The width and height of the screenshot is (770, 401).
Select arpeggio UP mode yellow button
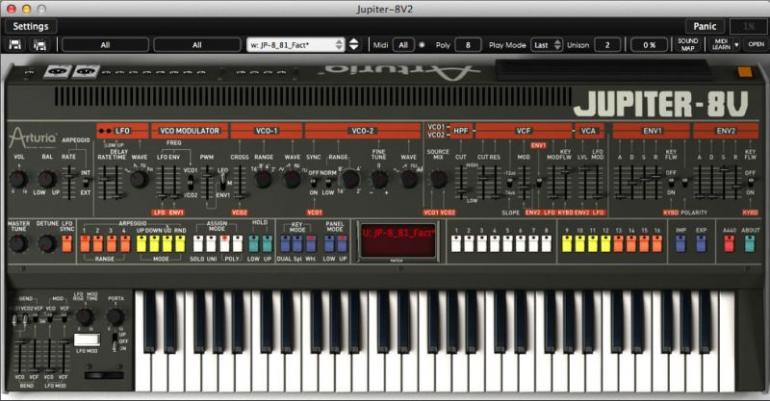(141, 243)
